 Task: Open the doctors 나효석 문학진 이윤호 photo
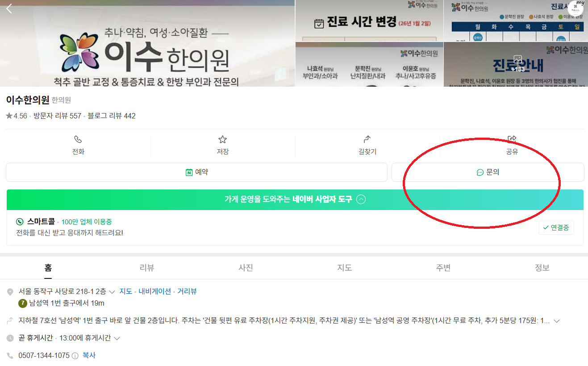pyautogui.click(x=369, y=65)
